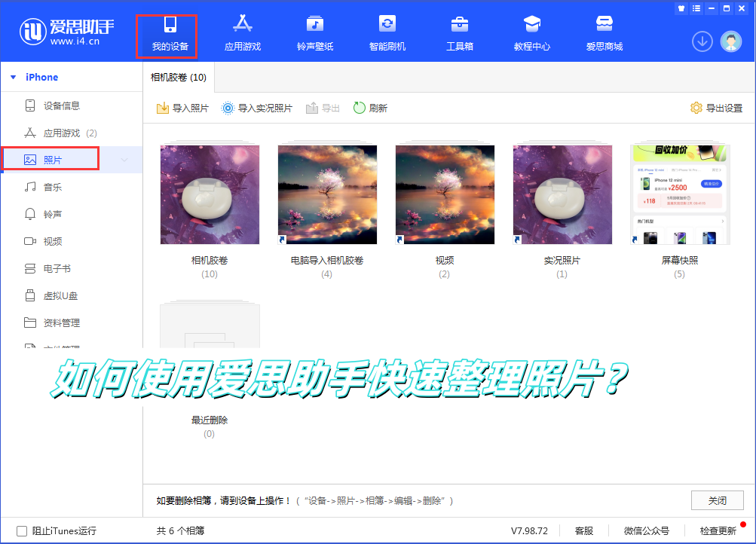756x544 pixels.
Task: Collapse the iPhone device tree
Action: tap(14, 77)
